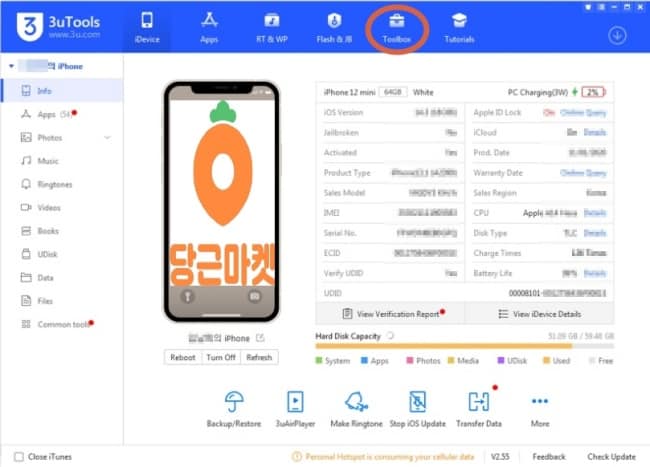The width and height of the screenshot is (650, 467).
Task: Open the Toolbox tab
Action: pyautogui.click(x=397, y=28)
